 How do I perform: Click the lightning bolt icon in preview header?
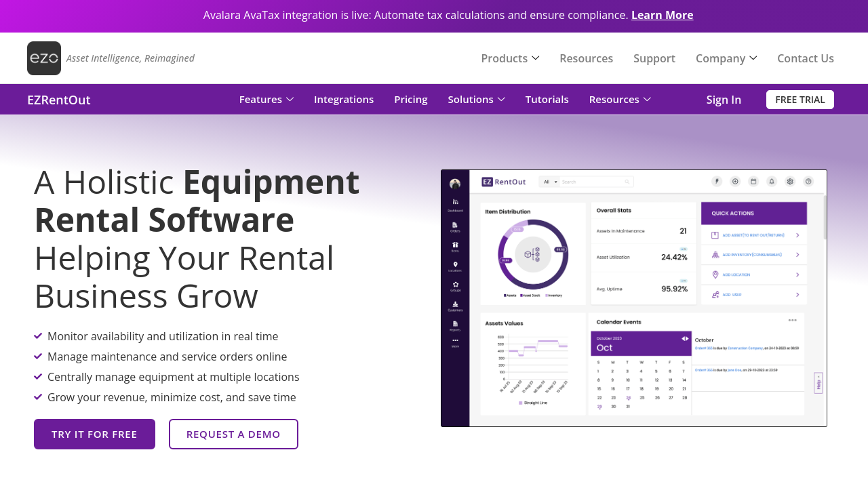[x=717, y=182]
